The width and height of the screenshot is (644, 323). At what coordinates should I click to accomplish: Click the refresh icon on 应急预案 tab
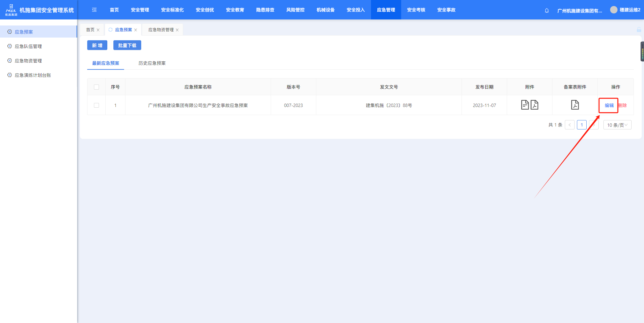110,30
